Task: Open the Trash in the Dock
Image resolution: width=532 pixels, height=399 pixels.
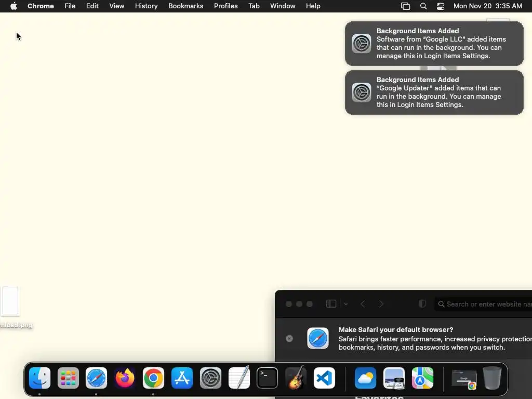Action: coord(493,378)
